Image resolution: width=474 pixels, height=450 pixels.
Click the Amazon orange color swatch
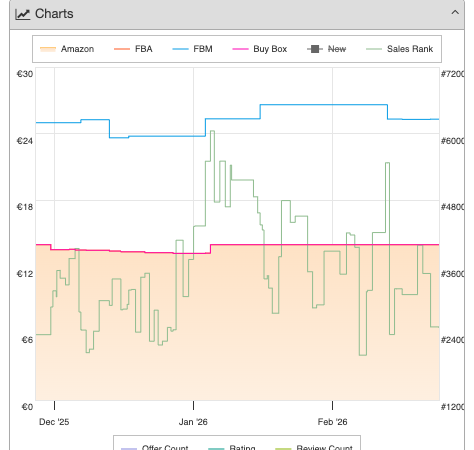click(x=48, y=49)
